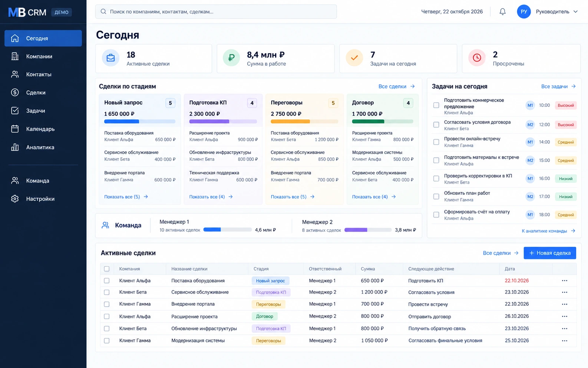Select the Клиент Альфа Поставка оборудования row checkbox
Screen dimensions: 588x368
coord(107,281)
